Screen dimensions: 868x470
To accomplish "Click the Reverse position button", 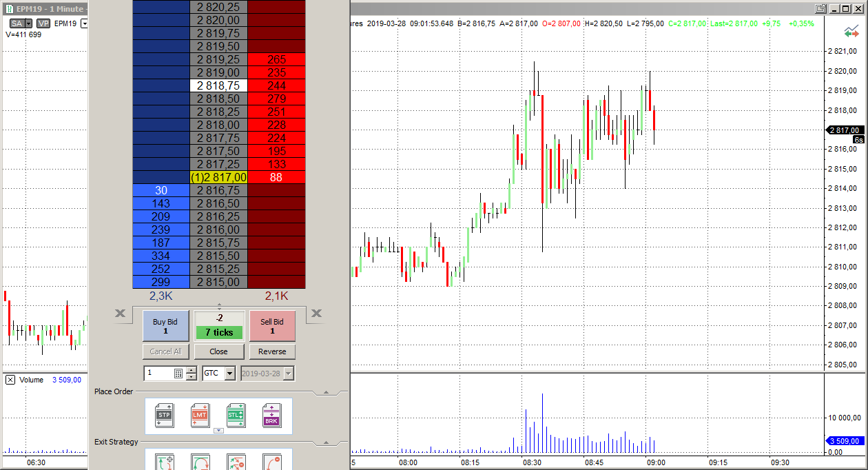I will click(272, 351).
